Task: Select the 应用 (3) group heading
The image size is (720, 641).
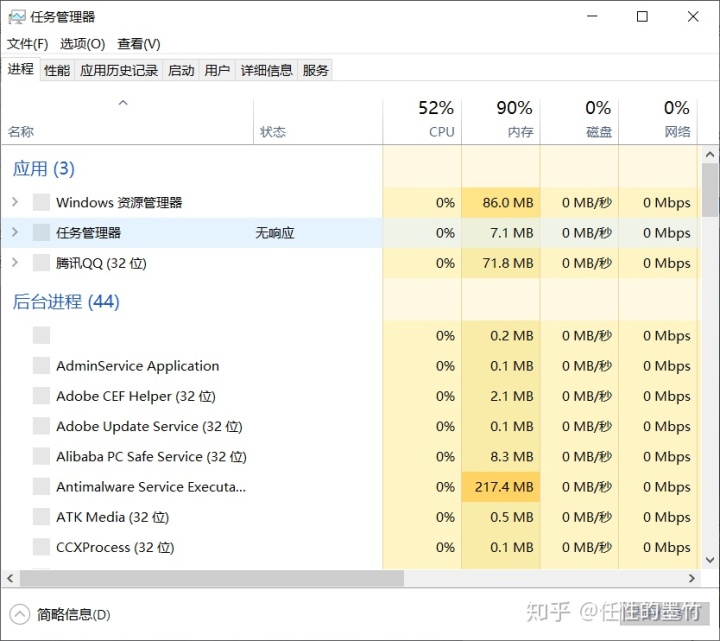Action: (44, 169)
